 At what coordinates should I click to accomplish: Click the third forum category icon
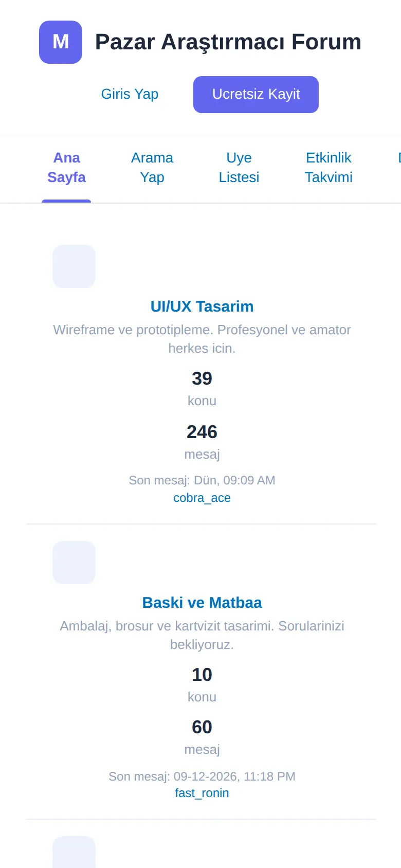coord(74,852)
